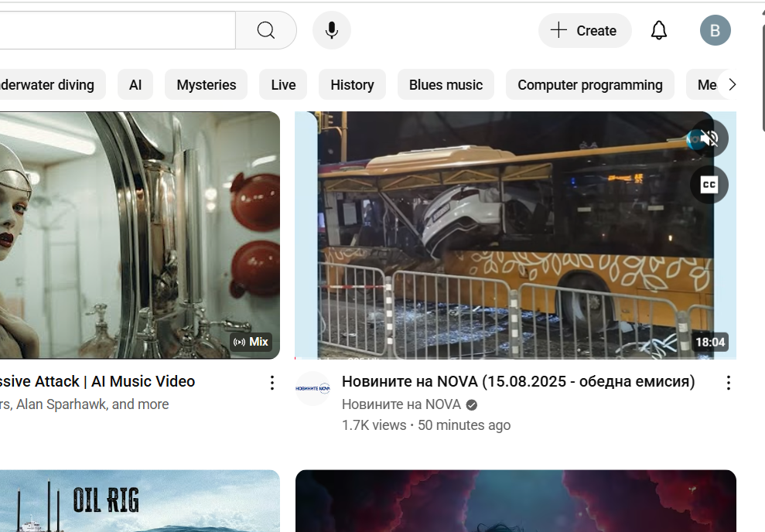Choose the Blues music chip

click(446, 84)
